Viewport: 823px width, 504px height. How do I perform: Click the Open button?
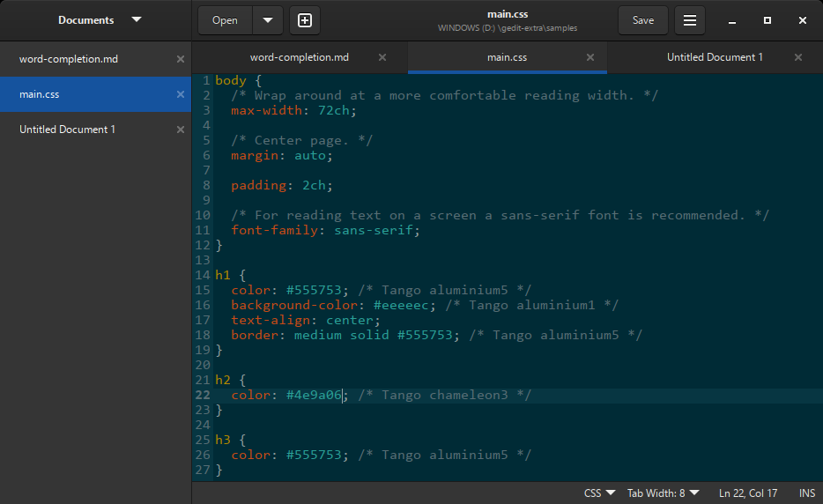tap(225, 20)
